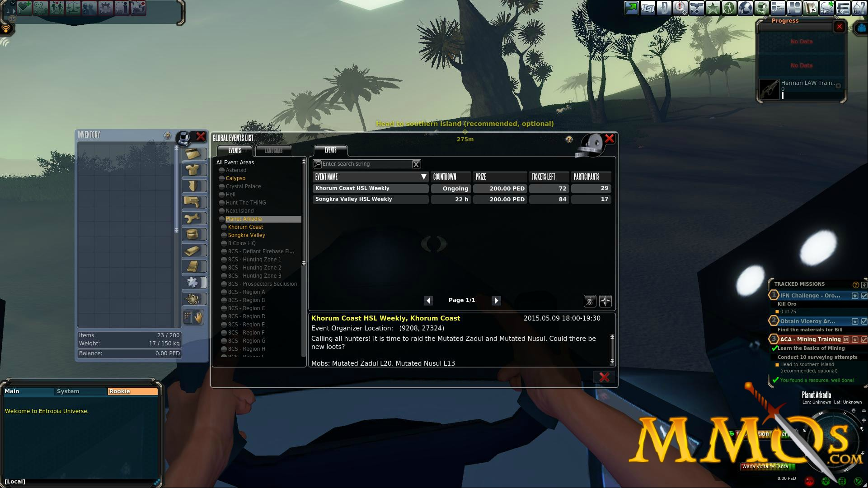Switch chat to the Rookie tab
Image resolution: width=868 pixels, height=488 pixels.
tap(133, 391)
